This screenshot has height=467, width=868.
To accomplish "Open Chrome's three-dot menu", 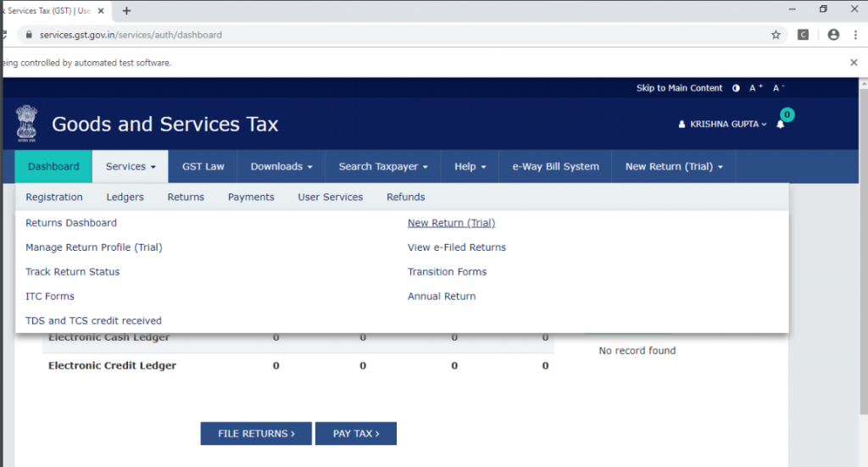I will tap(855, 35).
